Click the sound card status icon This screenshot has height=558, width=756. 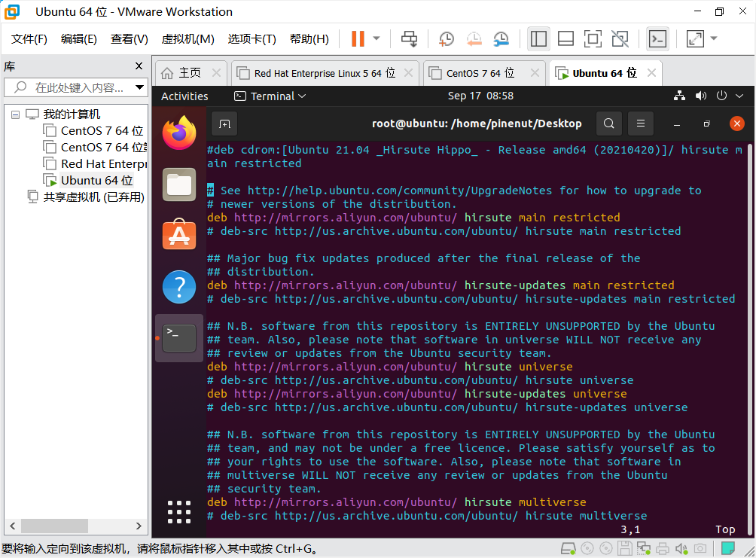tap(681, 548)
